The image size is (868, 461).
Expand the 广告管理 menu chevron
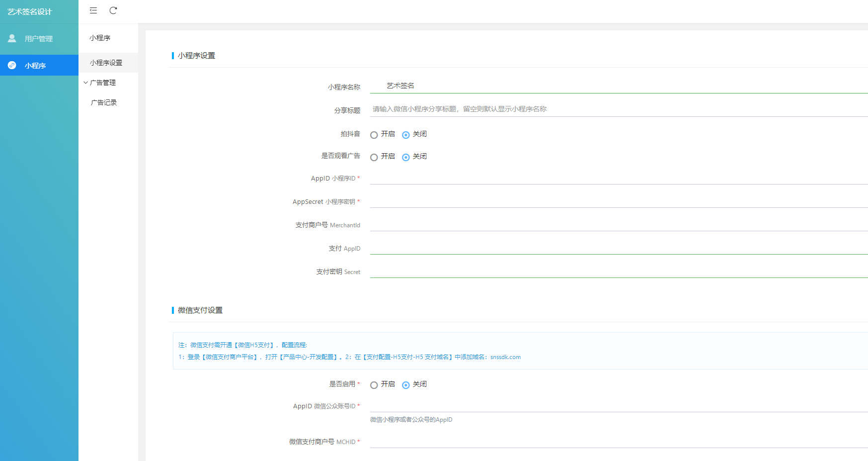[85, 83]
